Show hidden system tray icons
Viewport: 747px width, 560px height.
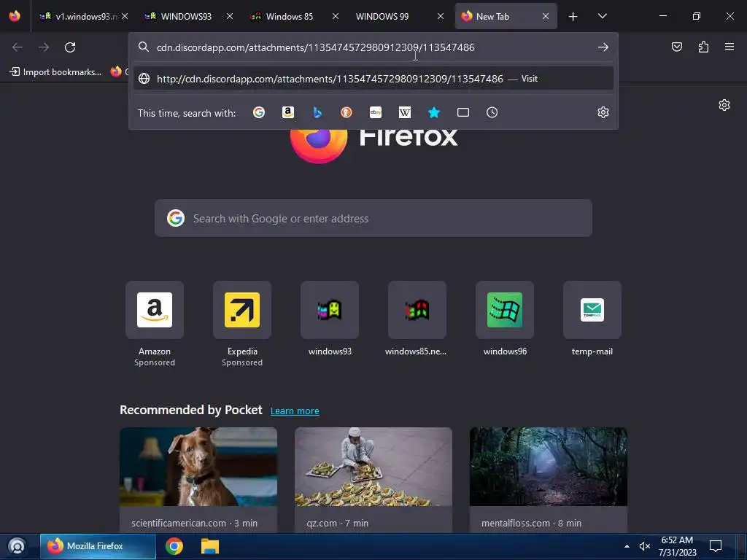[x=627, y=546]
